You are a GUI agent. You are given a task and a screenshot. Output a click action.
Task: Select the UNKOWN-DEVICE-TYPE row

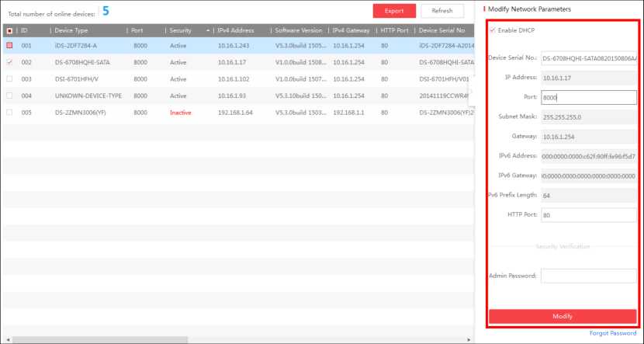click(233, 96)
